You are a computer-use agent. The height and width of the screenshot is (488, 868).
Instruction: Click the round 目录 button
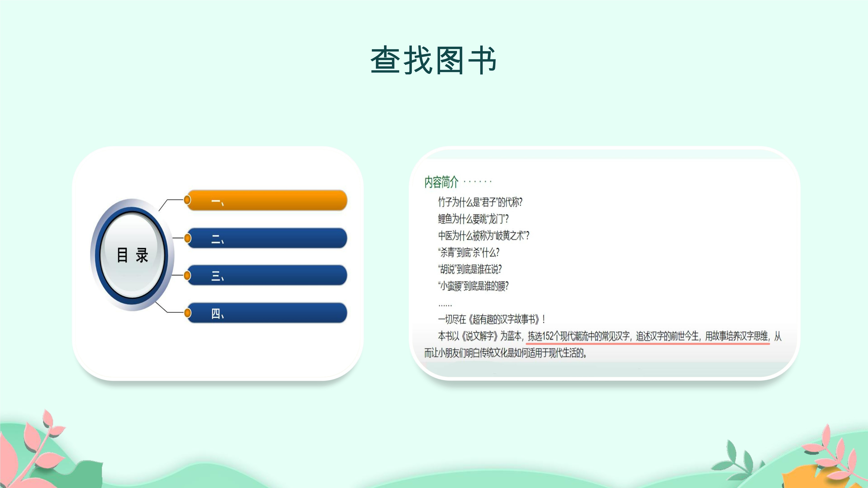tap(132, 255)
